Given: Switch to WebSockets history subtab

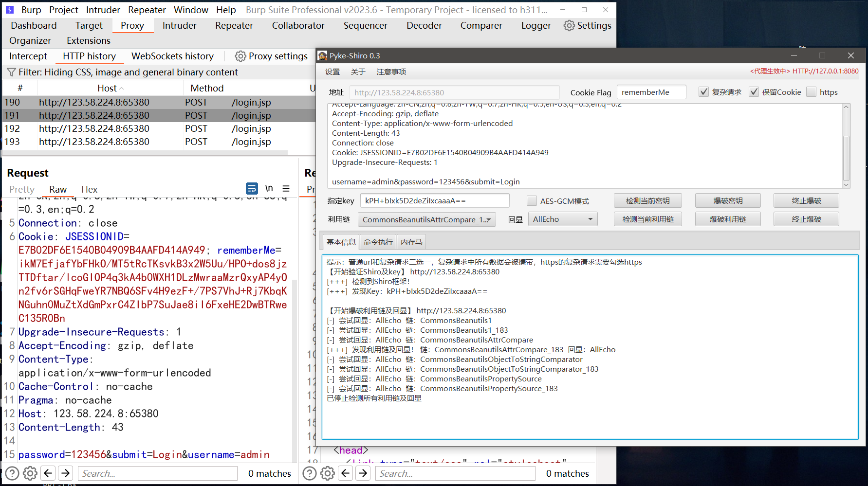Looking at the screenshot, I should 172,56.
